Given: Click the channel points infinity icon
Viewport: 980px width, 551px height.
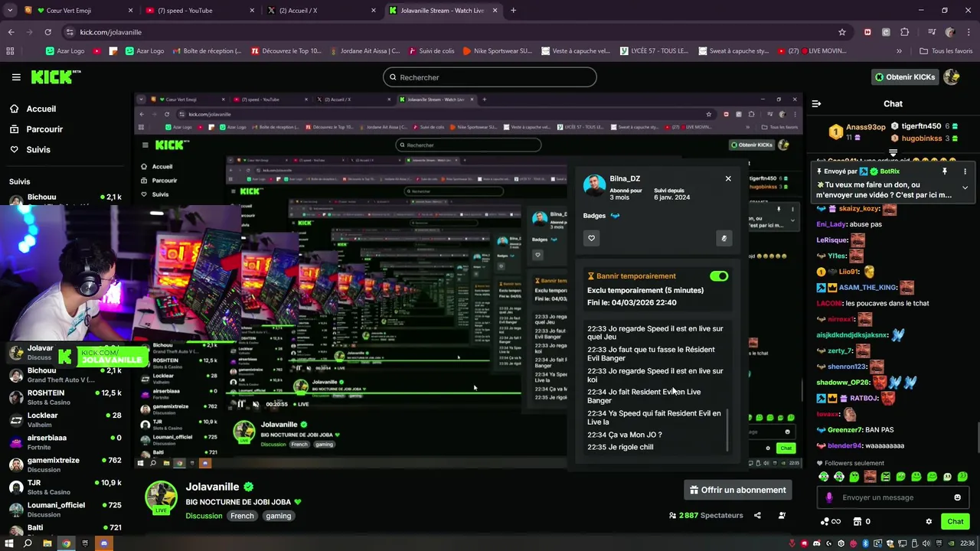Looking at the screenshot, I should point(830,522).
